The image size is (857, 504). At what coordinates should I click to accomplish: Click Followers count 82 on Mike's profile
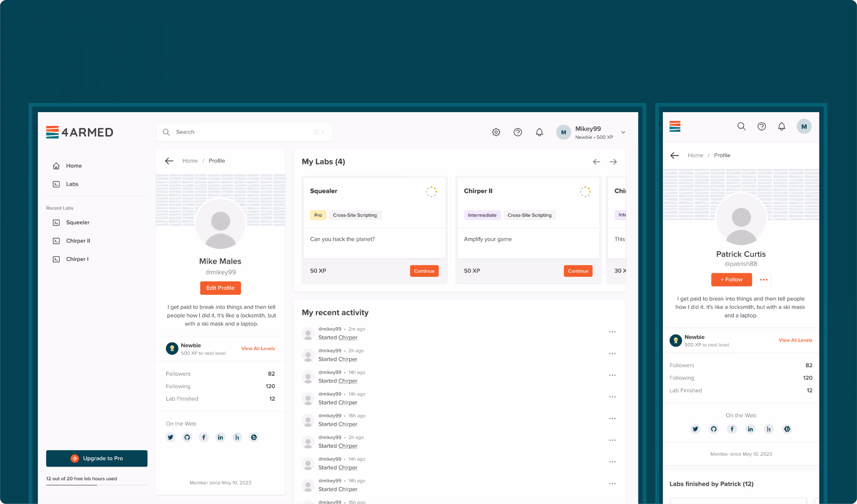[x=271, y=374]
